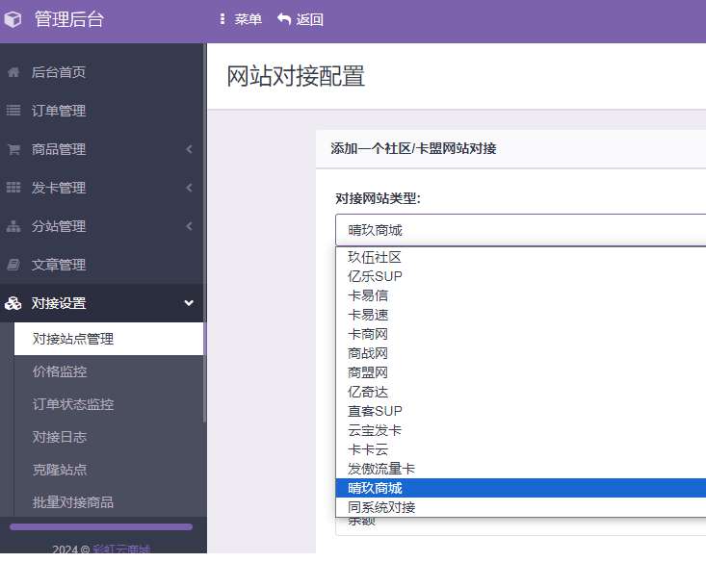Image resolution: width=706 pixels, height=588 pixels.
Task: Select 云宝发卡 in the type list
Action: 375,430
